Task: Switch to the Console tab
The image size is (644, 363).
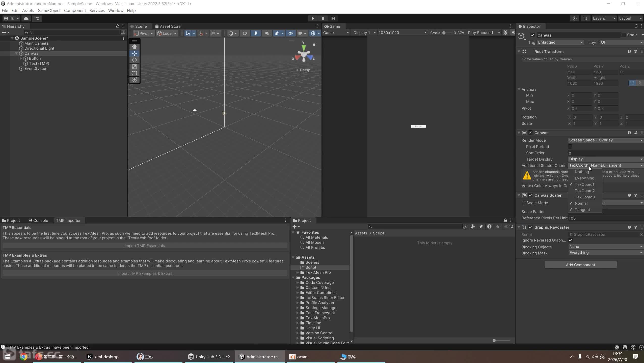Action: pos(38,220)
